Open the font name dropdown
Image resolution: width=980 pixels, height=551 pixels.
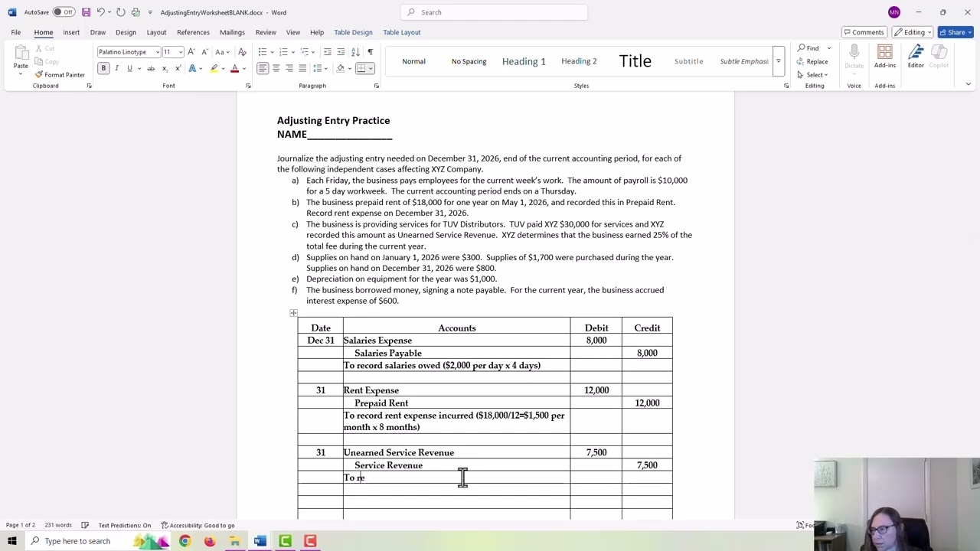pos(158,52)
